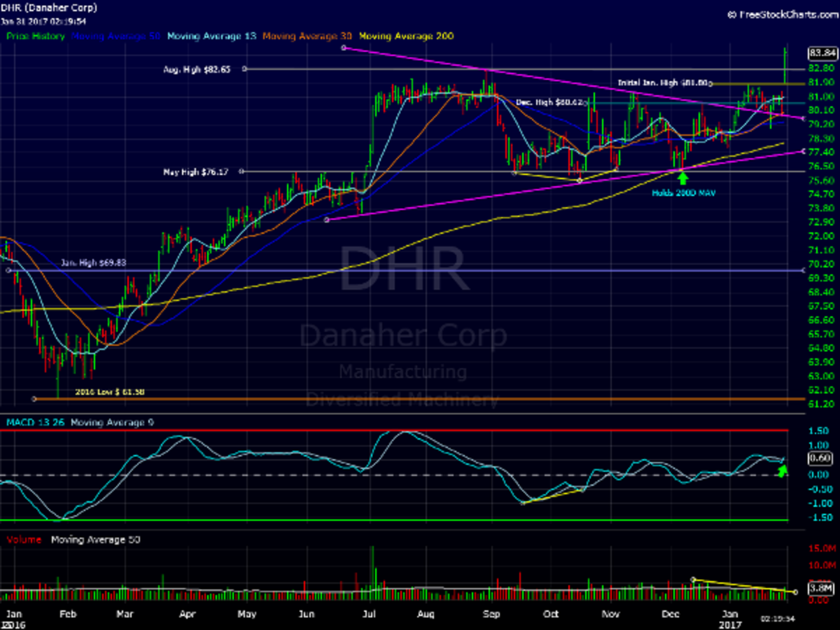Screen dimensions: 840x630
Task: Click the current price tag 83.84
Action: pos(822,53)
